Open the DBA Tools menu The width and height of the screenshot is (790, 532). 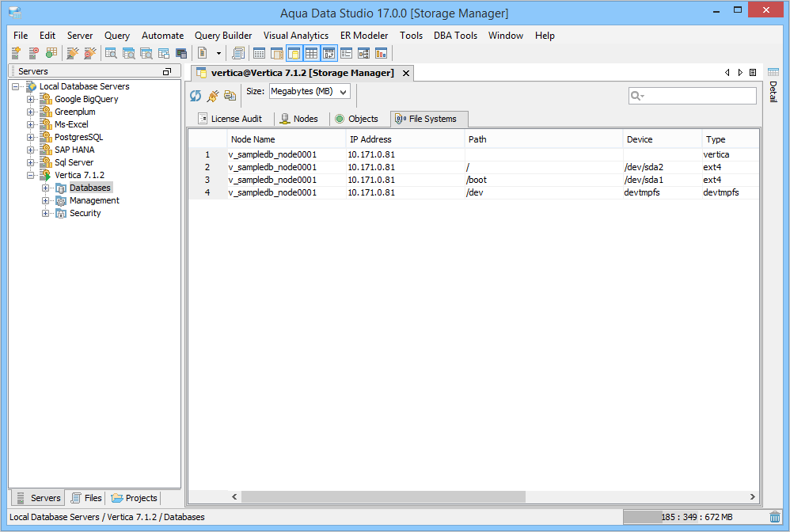coord(455,36)
